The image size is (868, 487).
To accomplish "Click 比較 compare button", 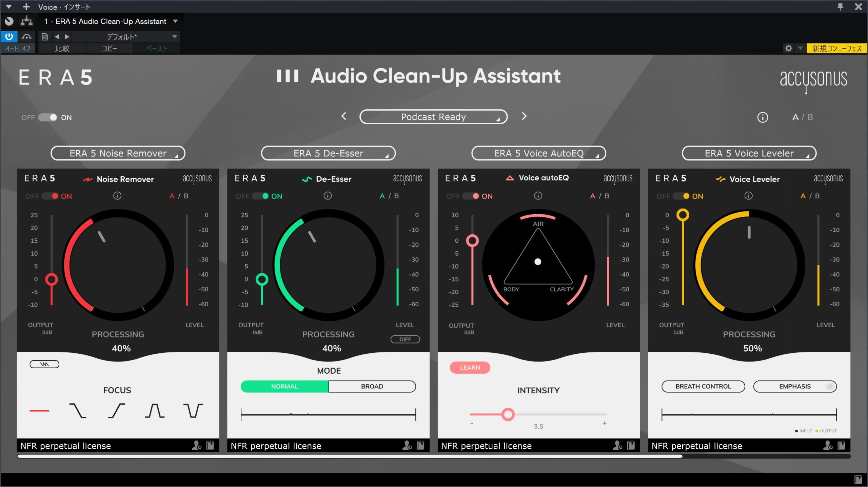I will coord(62,48).
